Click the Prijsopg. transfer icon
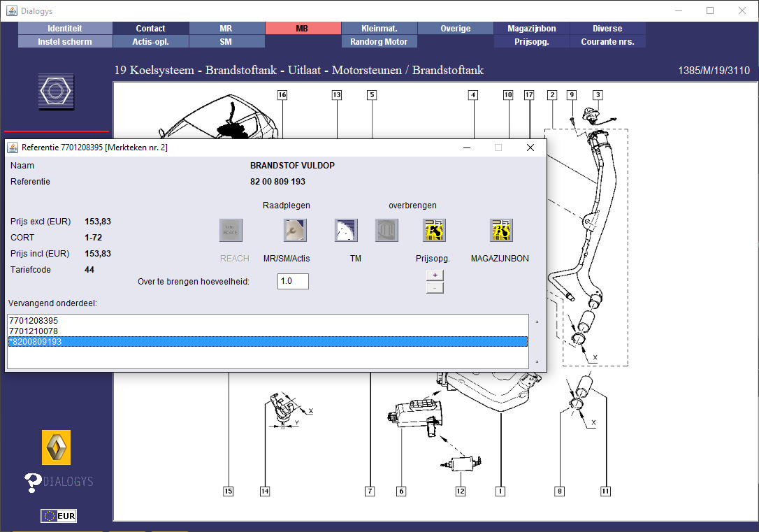 [434, 230]
